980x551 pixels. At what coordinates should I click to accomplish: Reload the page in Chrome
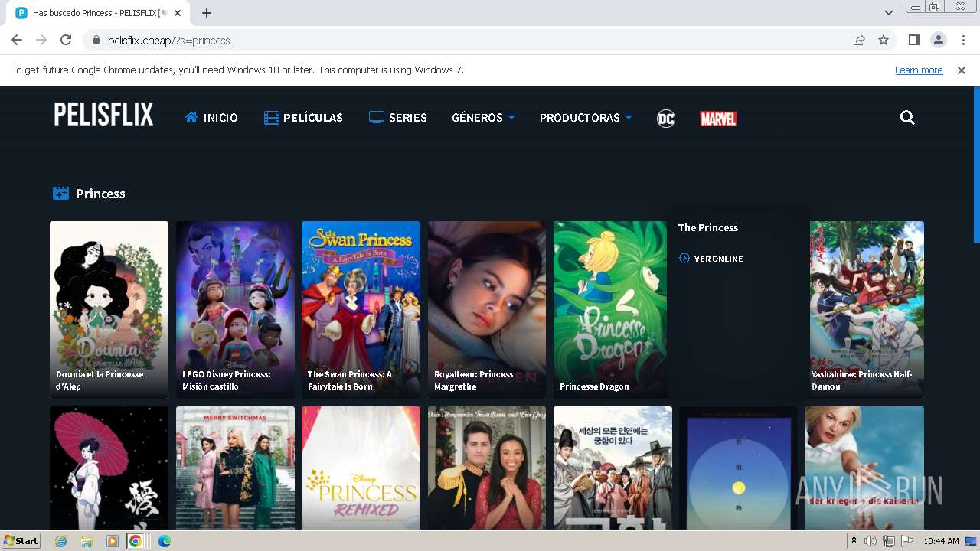(66, 41)
